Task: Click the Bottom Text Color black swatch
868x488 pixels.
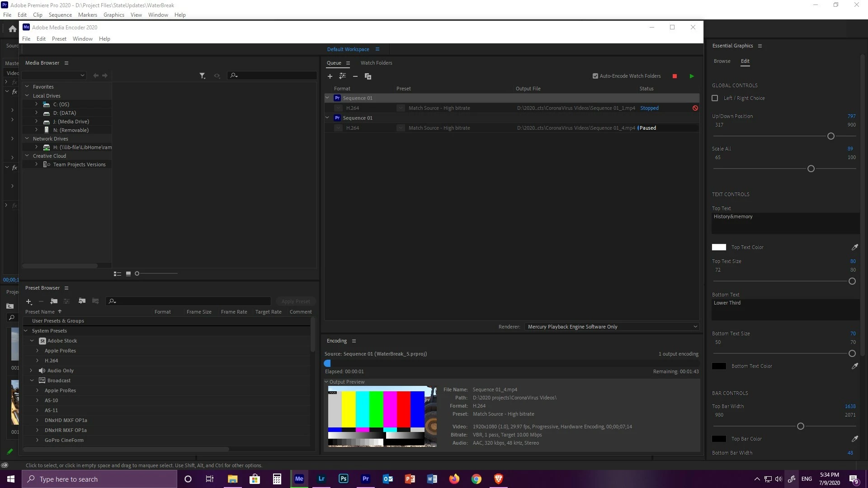Action: pos(719,366)
